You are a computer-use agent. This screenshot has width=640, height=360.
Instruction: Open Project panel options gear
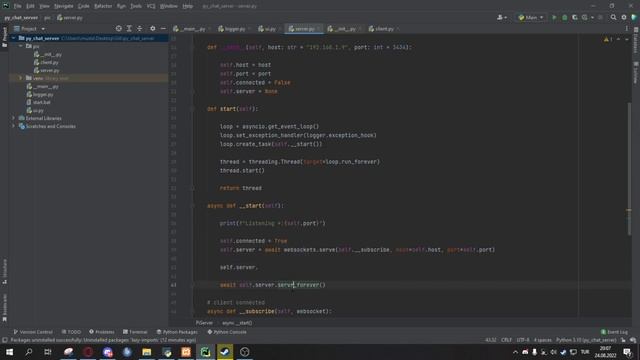(153, 29)
